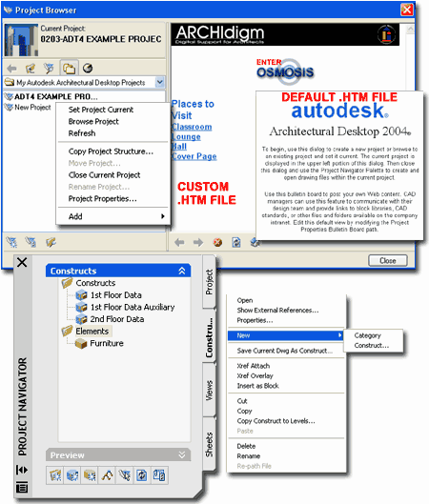Click the stop icon in bulletin board toolbar
The width and height of the screenshot is (429, 504).
coord(217,242)
